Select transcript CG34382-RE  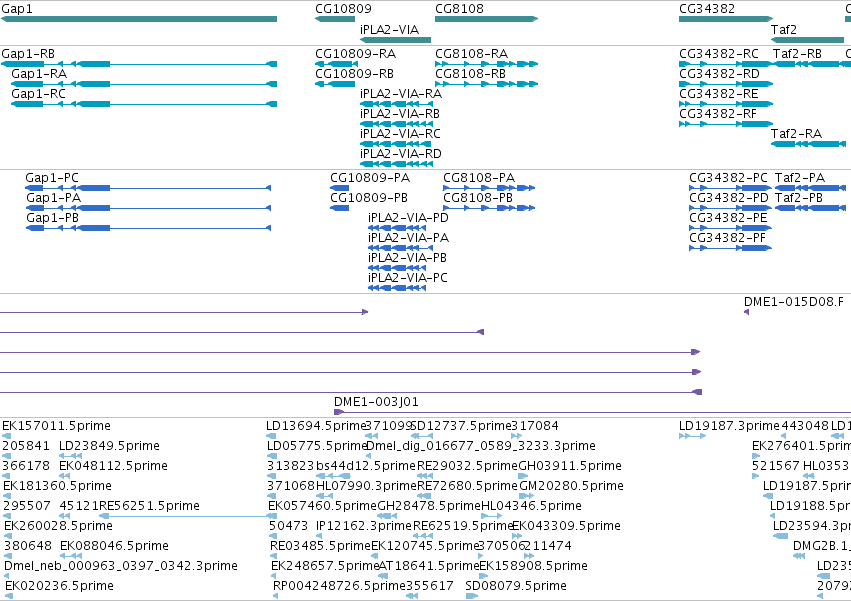point(726,104)
